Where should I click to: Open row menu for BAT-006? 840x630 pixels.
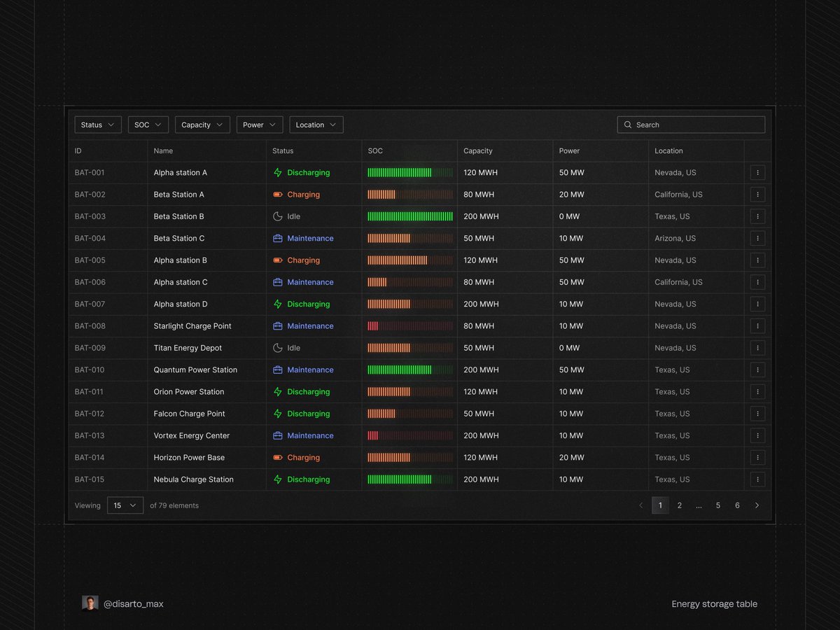click(x=757, y=282)
